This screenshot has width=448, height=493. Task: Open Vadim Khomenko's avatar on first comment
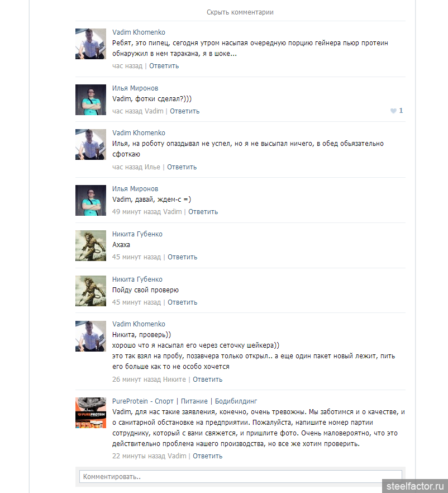tap(91, 44)
